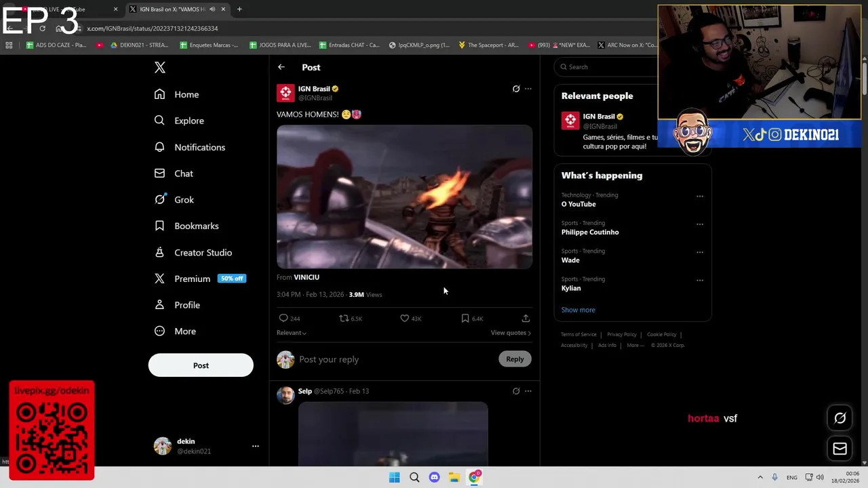Image resolution: width=868 pixels, height=488 pixels.
Task: Open three-dot menu on Selp reply
Action: tap(528, 391)
